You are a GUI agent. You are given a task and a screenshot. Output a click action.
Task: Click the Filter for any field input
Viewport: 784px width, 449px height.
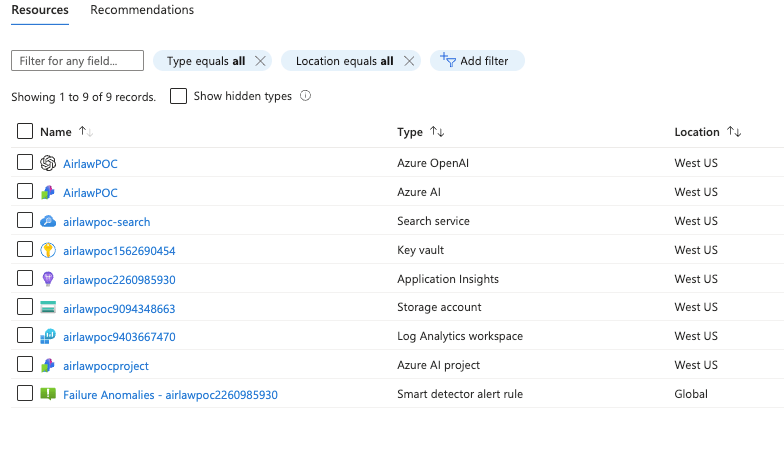point(77,61)
